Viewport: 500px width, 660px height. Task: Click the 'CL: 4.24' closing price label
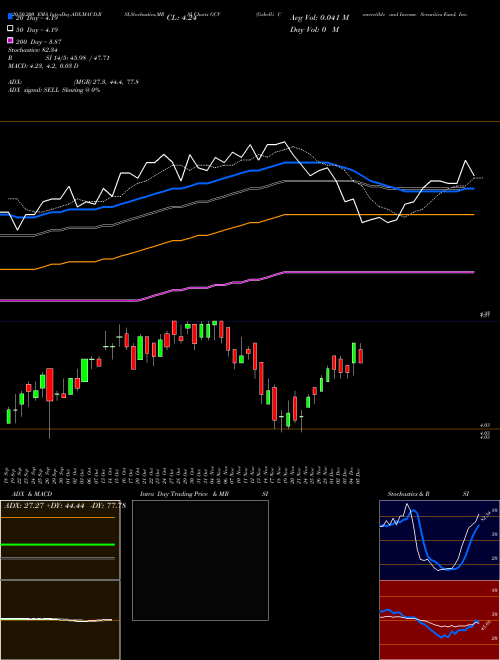point(181,18)
